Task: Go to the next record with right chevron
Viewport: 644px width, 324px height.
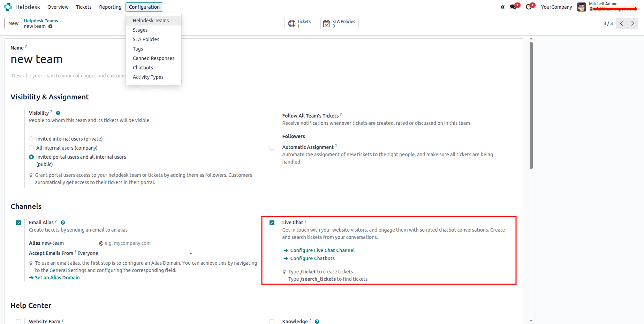Action: point(633,23)
